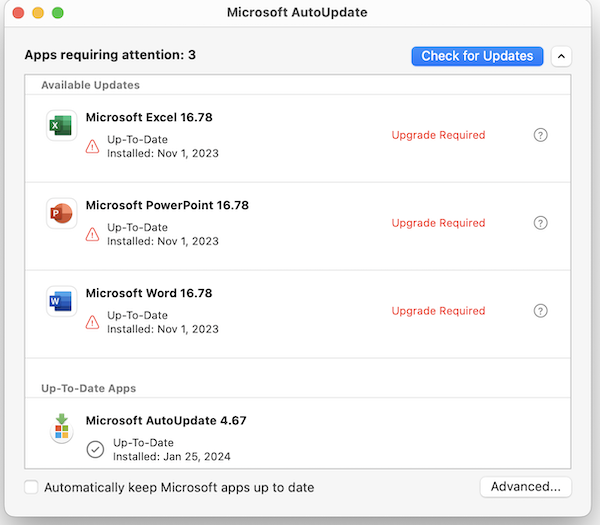The width and height of the screenshot is (600, 525).
Task: Open help for the Excel upgrade
Action: pyautogui.click(x=541, y=135)
